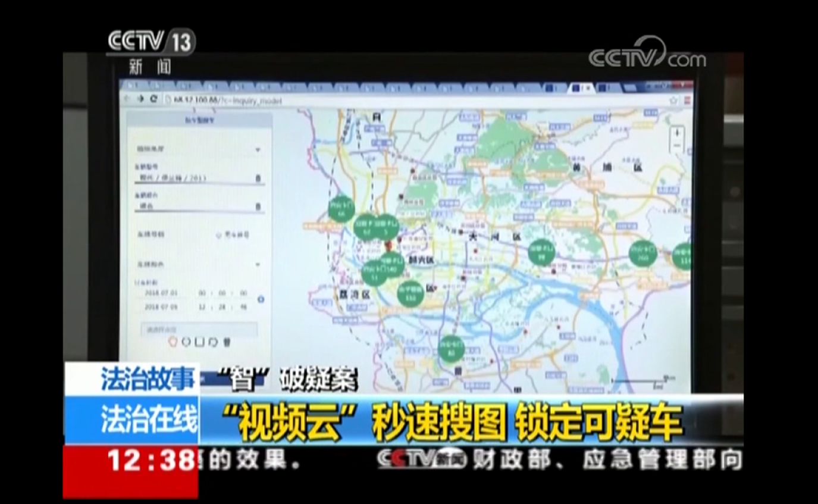This screenshot has height=504, width=818.
Task: Click the bottom-most green cluster marker on map
Action: point(451,349)
